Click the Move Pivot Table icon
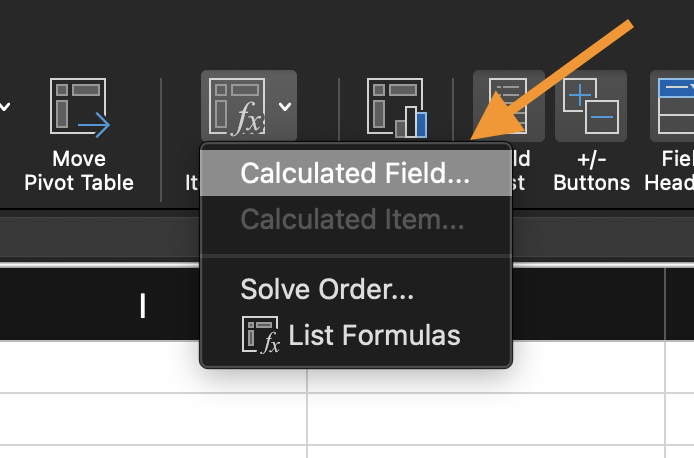 [80, 107]
